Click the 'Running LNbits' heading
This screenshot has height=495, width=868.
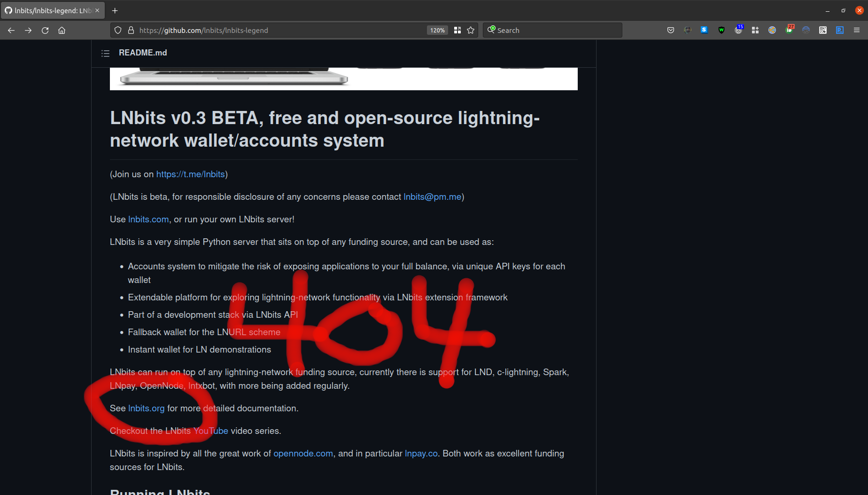160,492
